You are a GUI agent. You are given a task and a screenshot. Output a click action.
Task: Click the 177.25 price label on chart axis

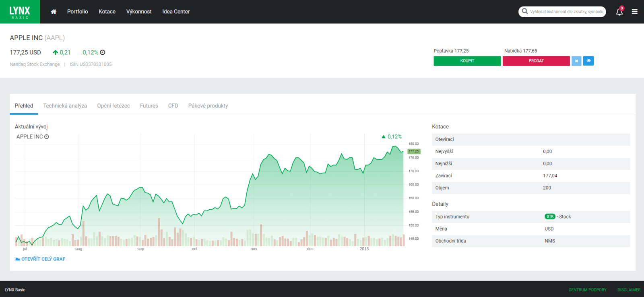[414, 151]
